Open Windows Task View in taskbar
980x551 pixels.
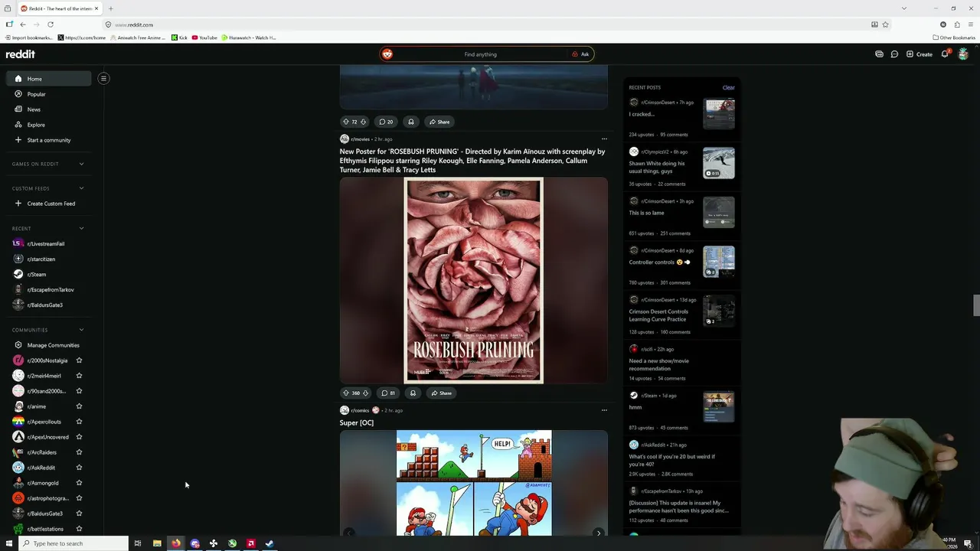[138, 543]
